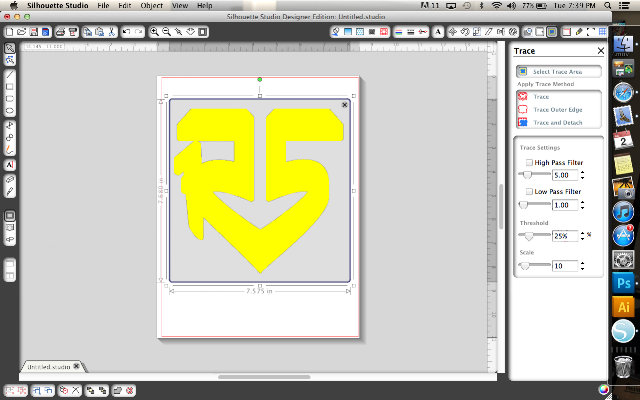Click the High Pass 5.00 value field
Viewport: 640px width, 400px height.
tap(565, 175)
